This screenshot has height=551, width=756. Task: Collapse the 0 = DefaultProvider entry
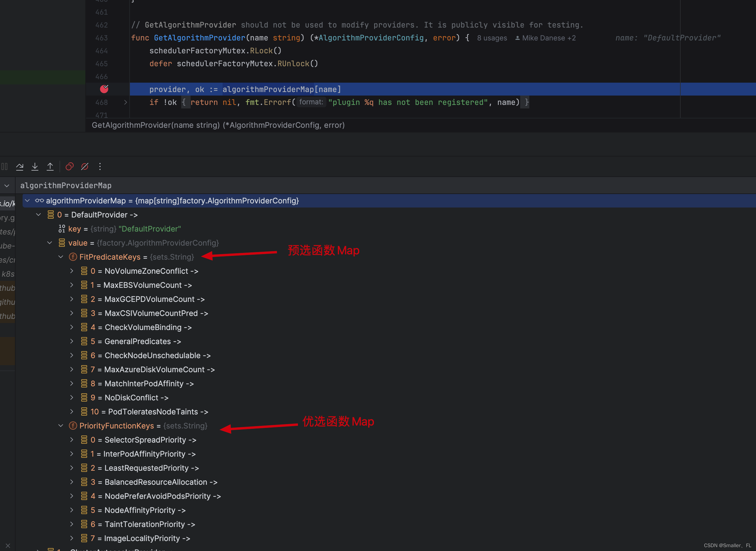tap(39, 215)
